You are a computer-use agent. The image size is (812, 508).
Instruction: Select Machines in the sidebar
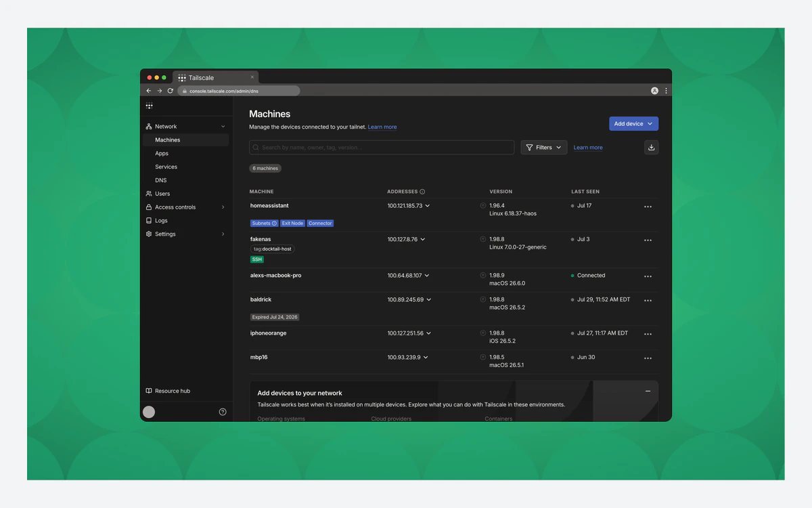point(185,140)
